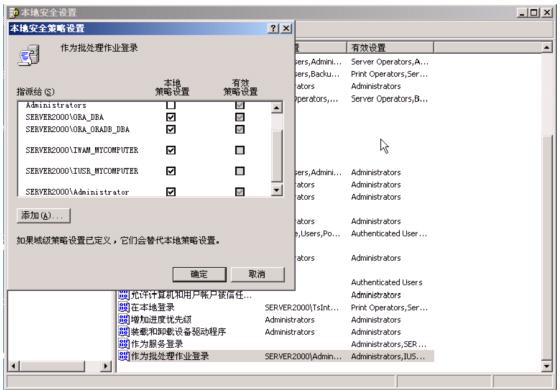Click the dialog list scroll-down arrow
The width and height of the screenshot is (560, 391).
point(276,190)
